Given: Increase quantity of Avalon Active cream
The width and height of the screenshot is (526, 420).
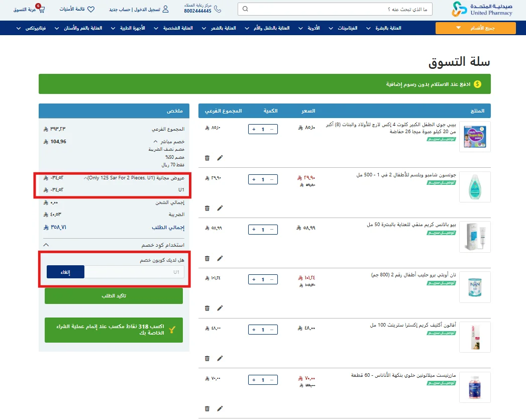Looking at the screenshot, I should point(254,330).
